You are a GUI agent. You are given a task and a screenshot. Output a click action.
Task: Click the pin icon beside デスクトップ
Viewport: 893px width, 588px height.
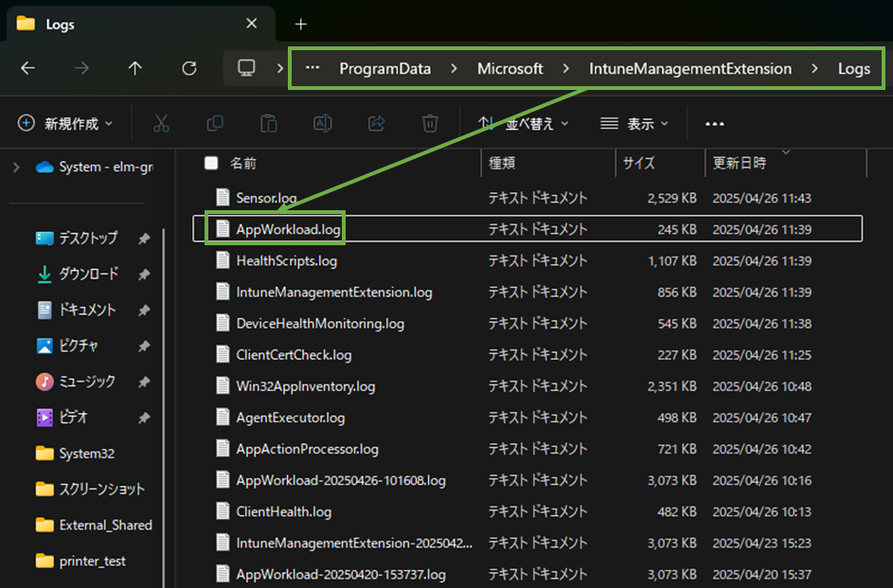(144, 239)
